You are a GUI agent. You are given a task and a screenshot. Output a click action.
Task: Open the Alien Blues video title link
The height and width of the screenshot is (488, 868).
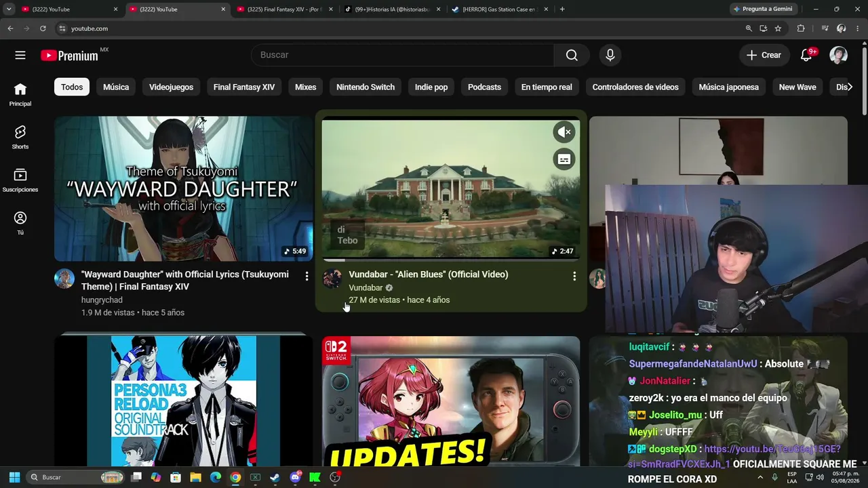click(429, 274)
